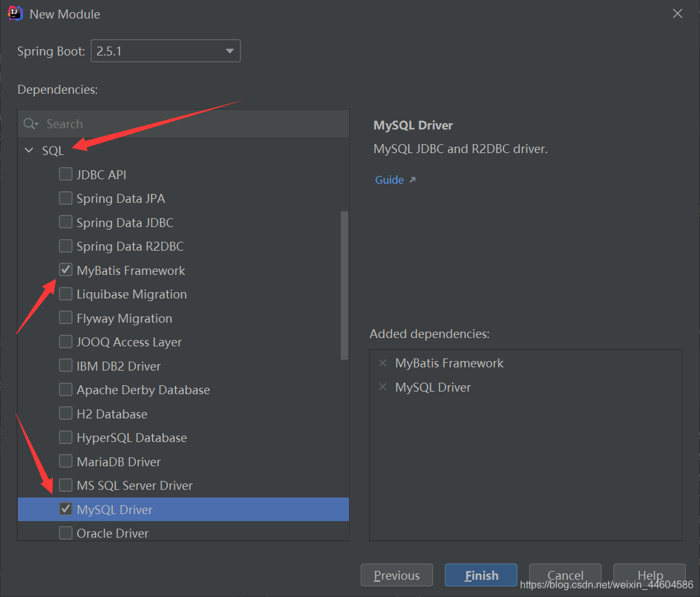The image size is (700, 597).
Task: Open the Spring Boot version dropdown
Action: coord(166,51)
